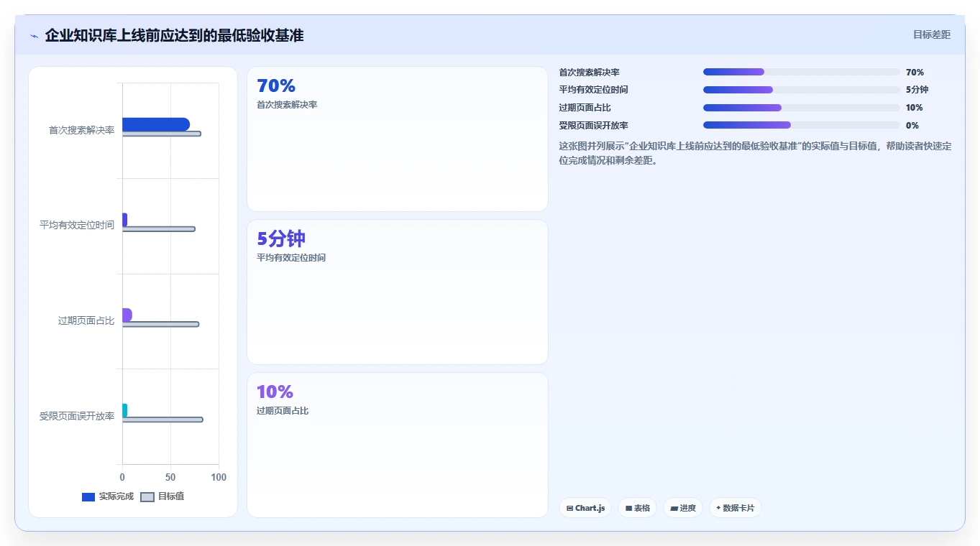Image resolution: width=980 pixels, height=546 pixels.
Task: Click the 受限页面误开放率 label in progress list
Action: pos(594,126)
